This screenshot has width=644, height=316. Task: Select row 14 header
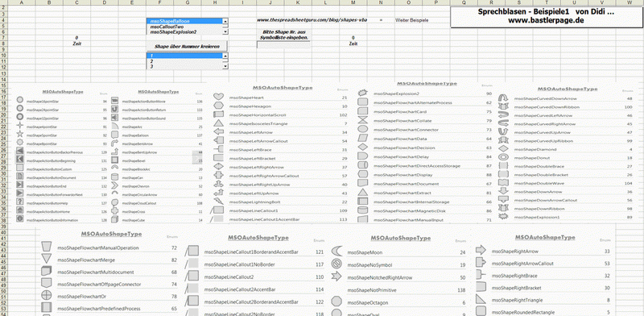point(4,79)
